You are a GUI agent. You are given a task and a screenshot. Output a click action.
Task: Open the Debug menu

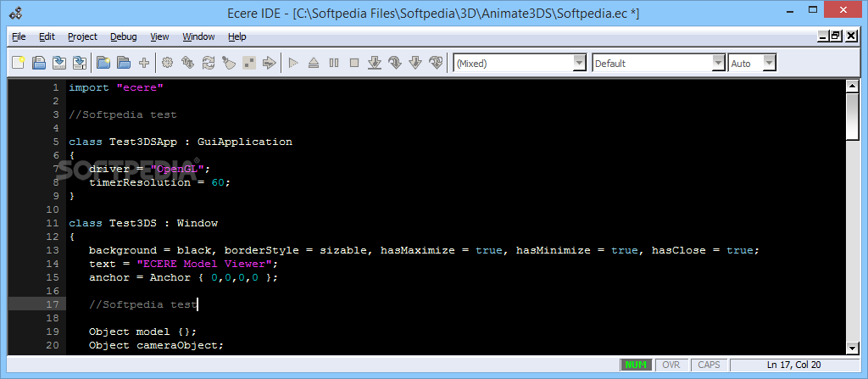[124, 36]
